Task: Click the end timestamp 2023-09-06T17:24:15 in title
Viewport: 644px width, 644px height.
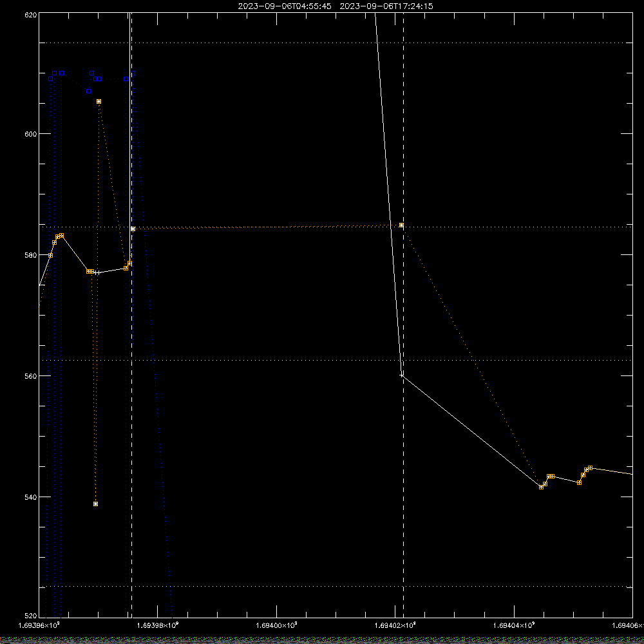Action: [x=386, y=6]
